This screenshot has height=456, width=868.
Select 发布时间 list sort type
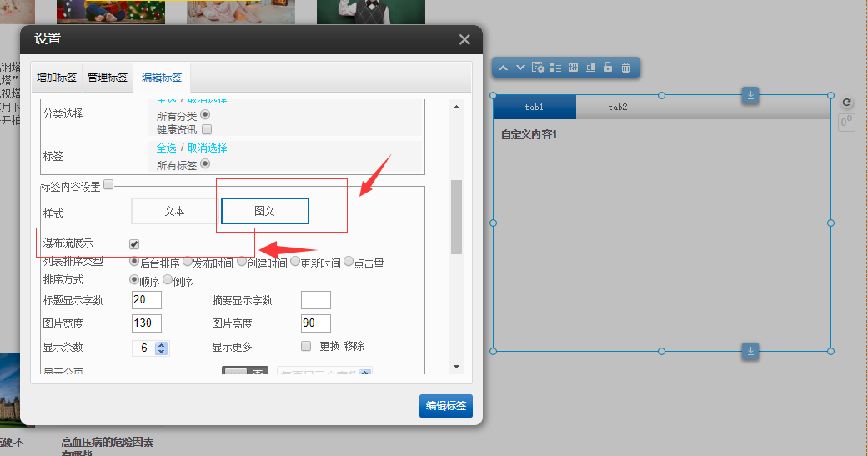tap(188, 262)
